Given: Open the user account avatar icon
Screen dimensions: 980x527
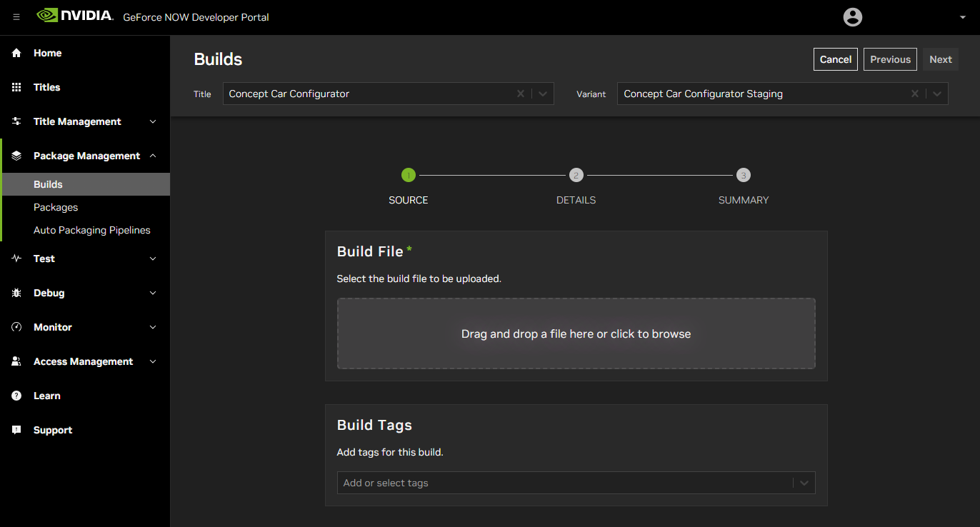Looking at the screenshot, I should (853, 17).
